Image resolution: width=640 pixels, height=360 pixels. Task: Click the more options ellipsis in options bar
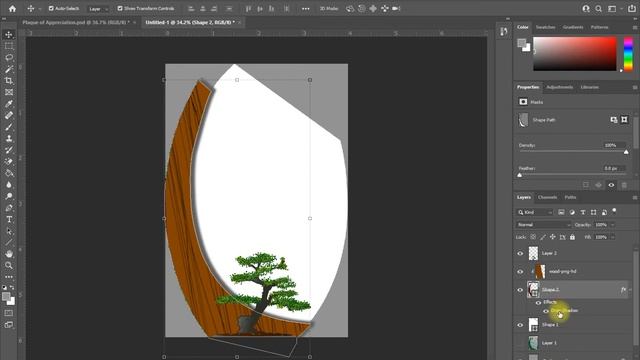(x=305, y=9)
